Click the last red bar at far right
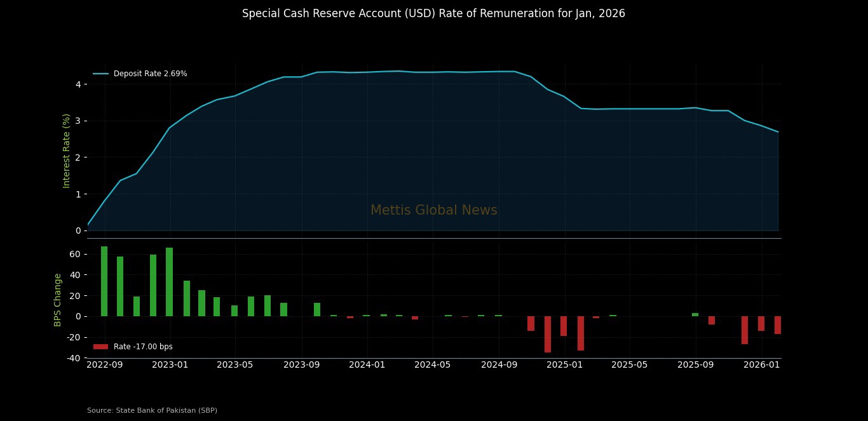The image size is (868, 421). pos(777,325)
